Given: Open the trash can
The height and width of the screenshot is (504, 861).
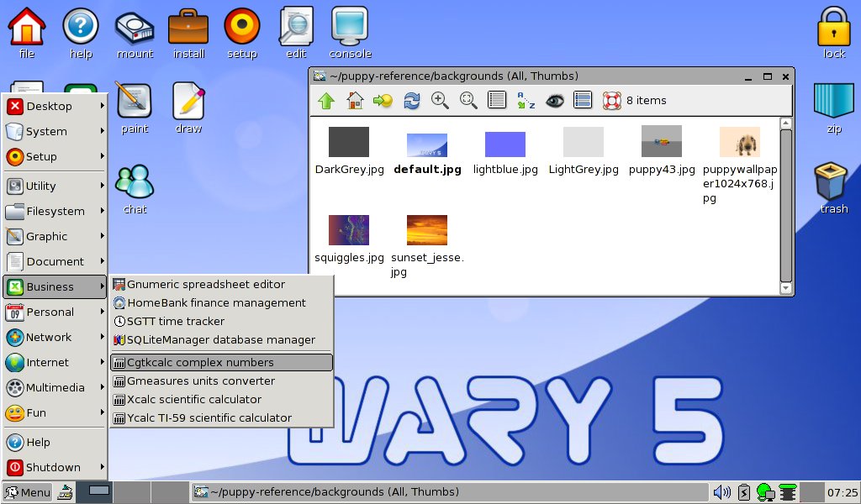Looking at the screenshot, I should (831, 179).
